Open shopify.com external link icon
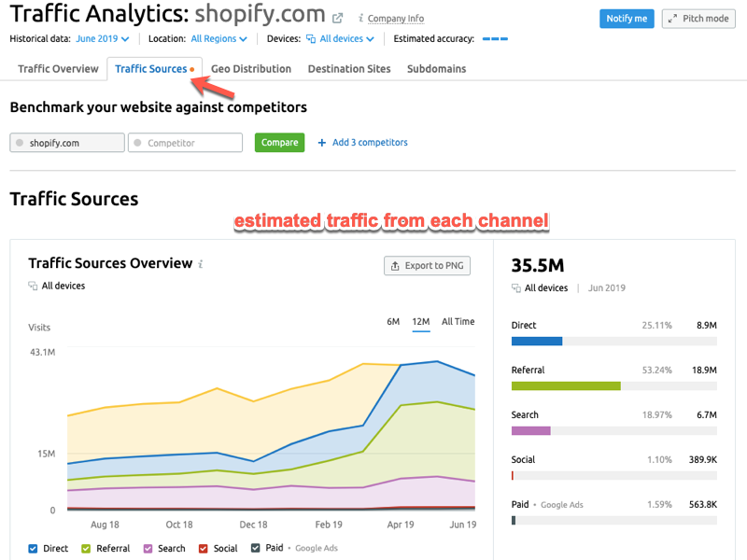 coord(338,18)
